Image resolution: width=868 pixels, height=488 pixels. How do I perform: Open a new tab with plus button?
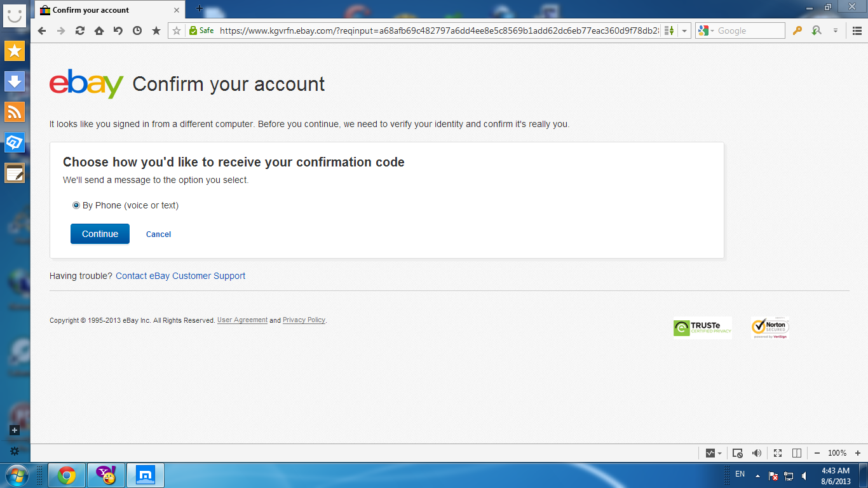199,8
